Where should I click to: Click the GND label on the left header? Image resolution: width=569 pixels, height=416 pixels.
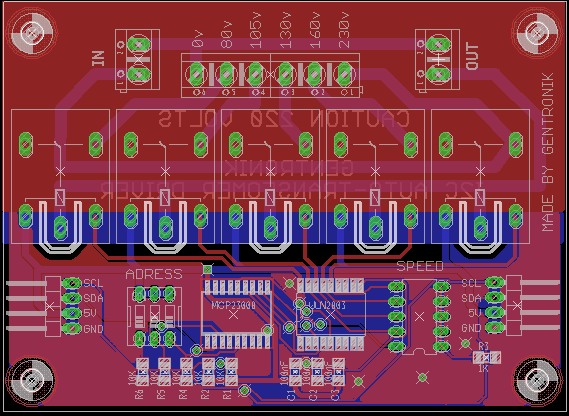(94, 329)
